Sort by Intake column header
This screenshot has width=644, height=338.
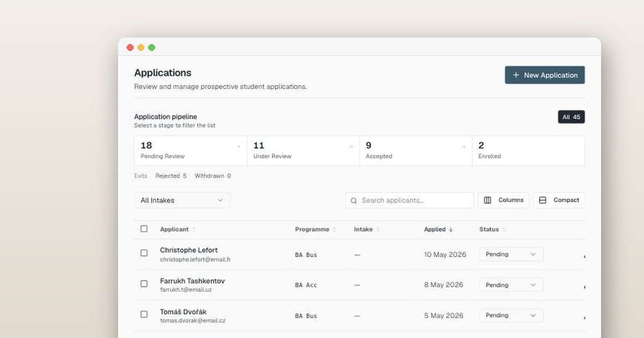[x=363, y=229]
